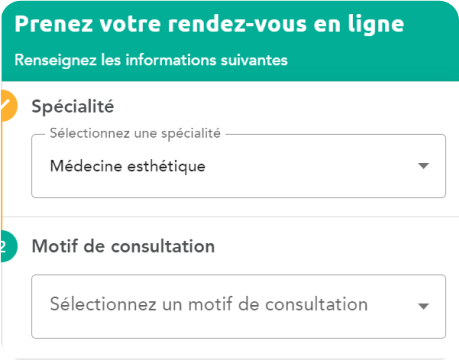459x360 pixels.
Task: Click the arrow icon in the motif field
Action: (x=423, y=306)
